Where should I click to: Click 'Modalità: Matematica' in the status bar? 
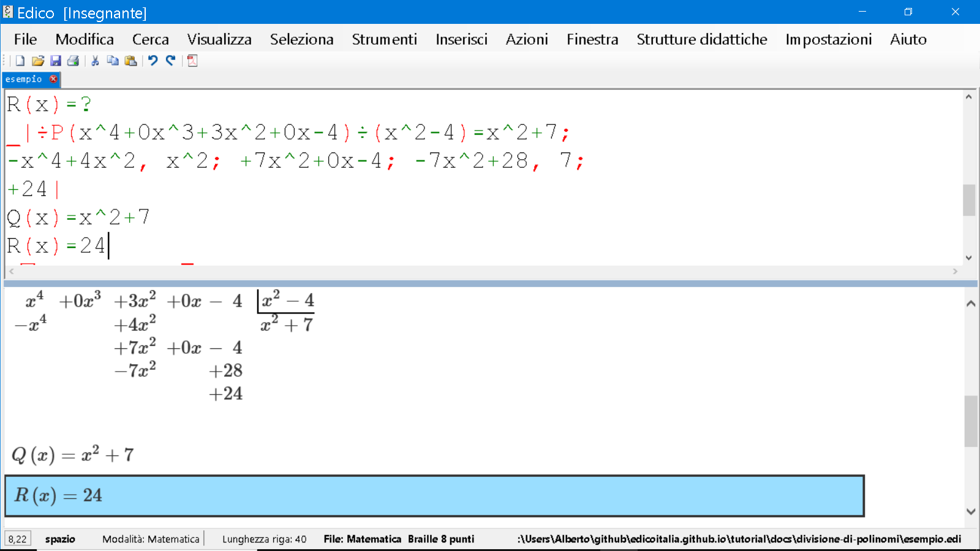(x=151, y=539)
